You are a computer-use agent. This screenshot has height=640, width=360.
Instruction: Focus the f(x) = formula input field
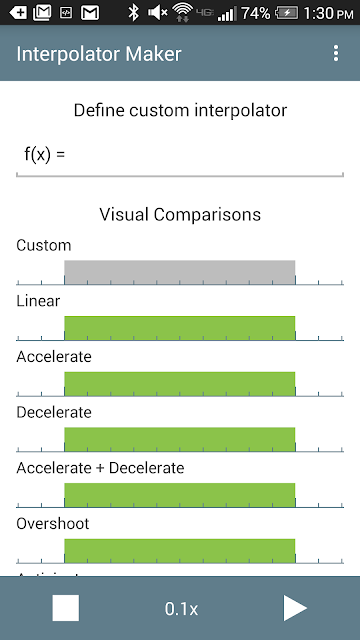click(x=180, y=157)
